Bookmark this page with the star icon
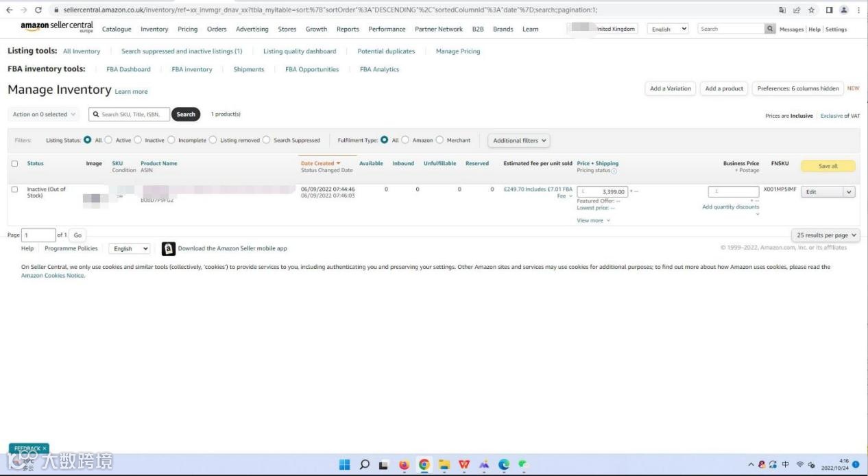868x476 pixels. [x=812, y=10]
